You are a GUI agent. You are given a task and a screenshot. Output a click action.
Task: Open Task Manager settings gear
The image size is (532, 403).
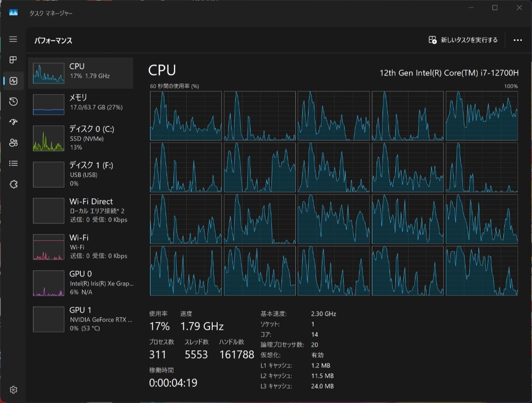point(13,390)
